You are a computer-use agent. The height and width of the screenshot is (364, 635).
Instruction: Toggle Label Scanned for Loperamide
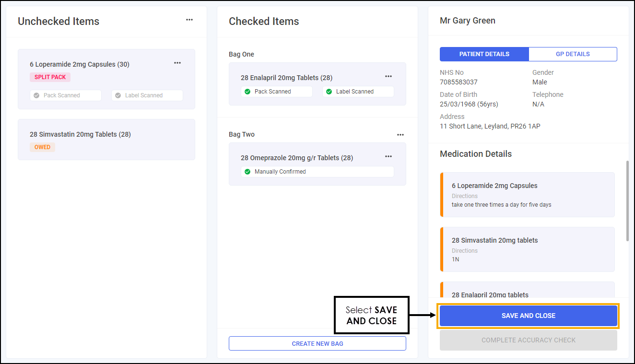[147, 95]
